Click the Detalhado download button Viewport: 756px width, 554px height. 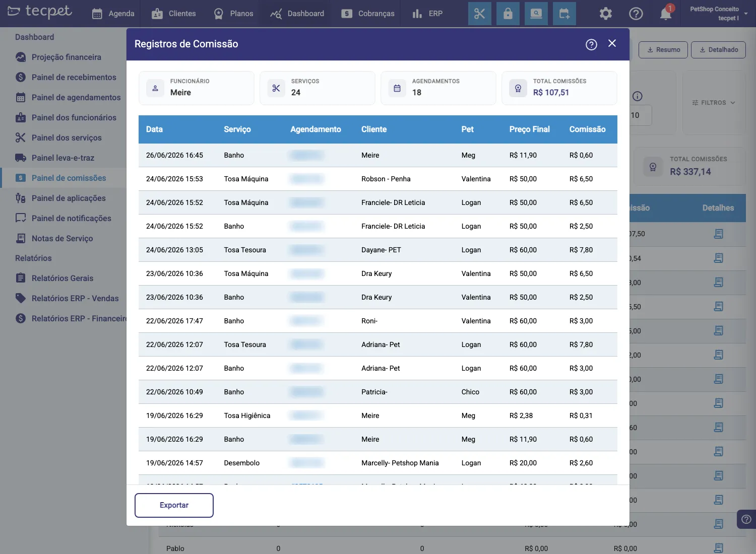pos(718,50)
